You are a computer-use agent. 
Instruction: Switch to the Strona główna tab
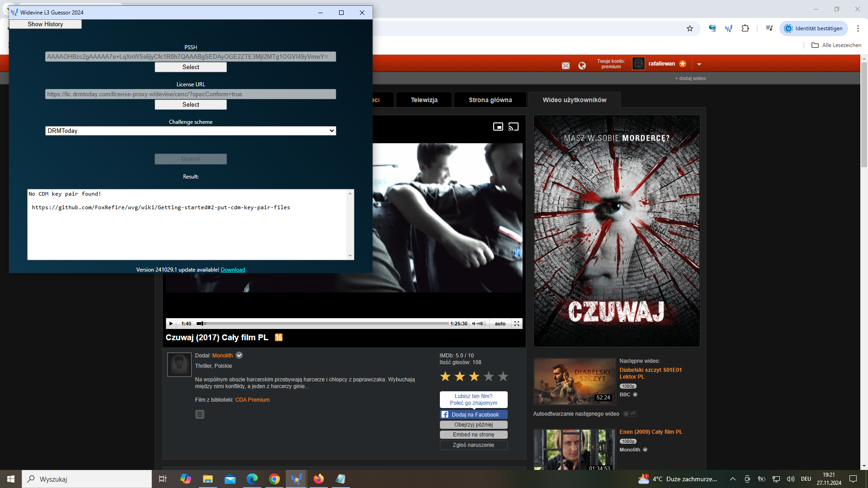tap(491, 100)
